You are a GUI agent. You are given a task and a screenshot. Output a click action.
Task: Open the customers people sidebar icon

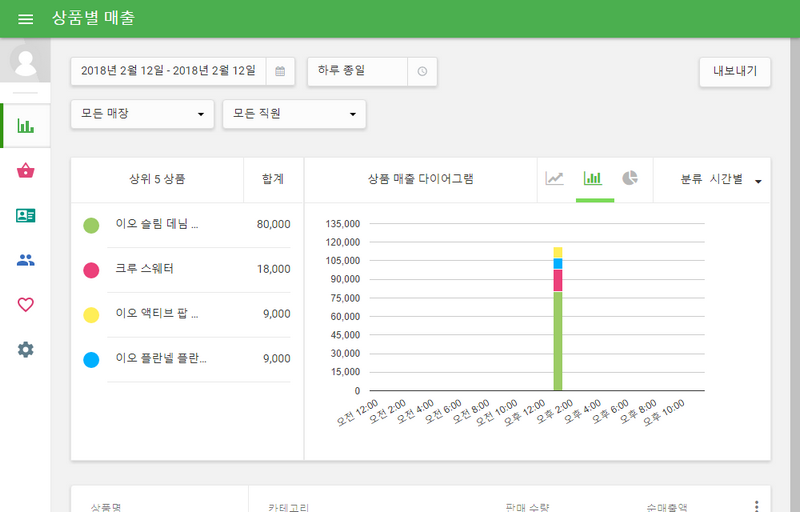click(26, 260)
